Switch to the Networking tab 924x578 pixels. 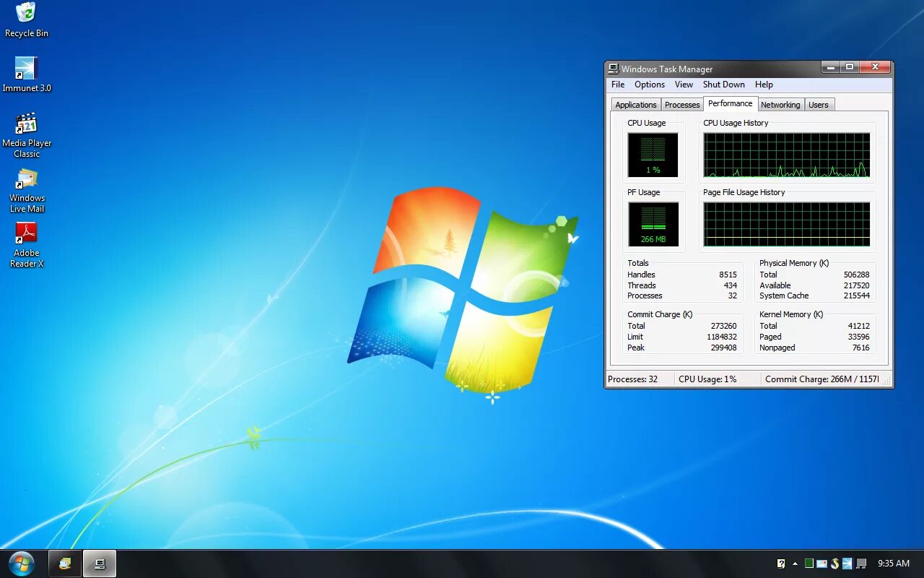coord(780,105)
